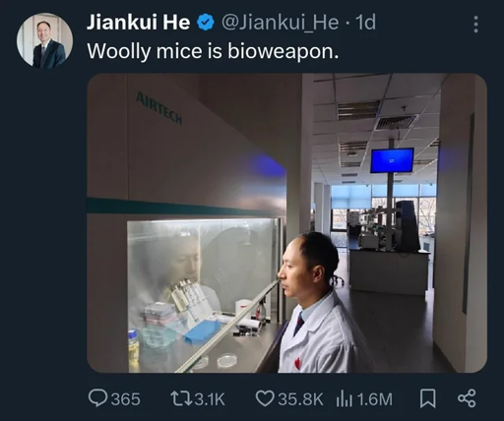This screenshot has width=504, height=421.
Task: Expand the attached laboratory photo
Action: coord(286,223)
